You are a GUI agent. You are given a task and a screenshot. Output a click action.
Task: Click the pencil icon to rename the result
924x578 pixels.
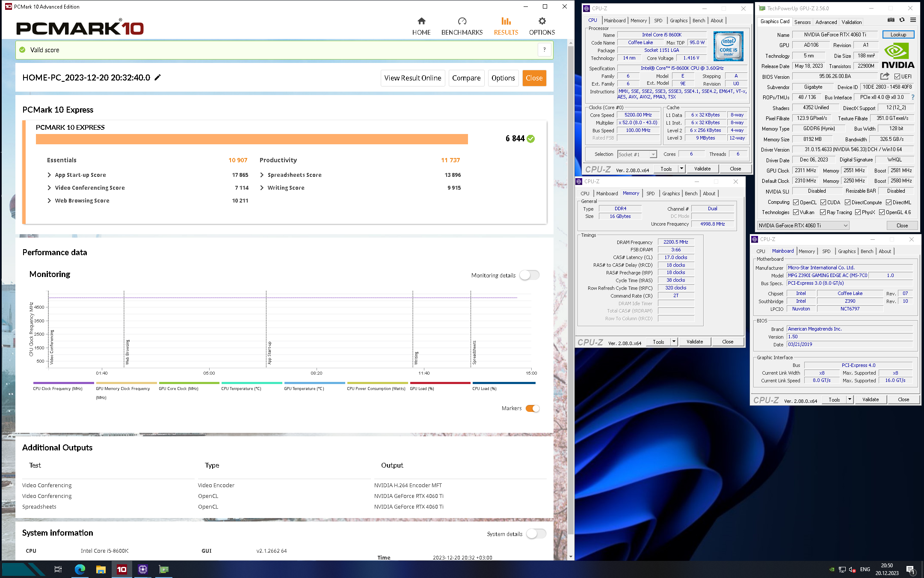point(158,77)
